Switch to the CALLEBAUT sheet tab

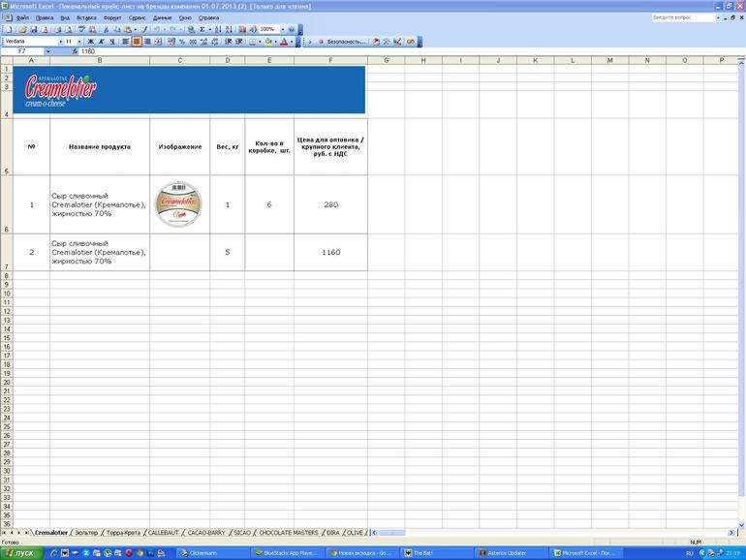click(164, 533)
